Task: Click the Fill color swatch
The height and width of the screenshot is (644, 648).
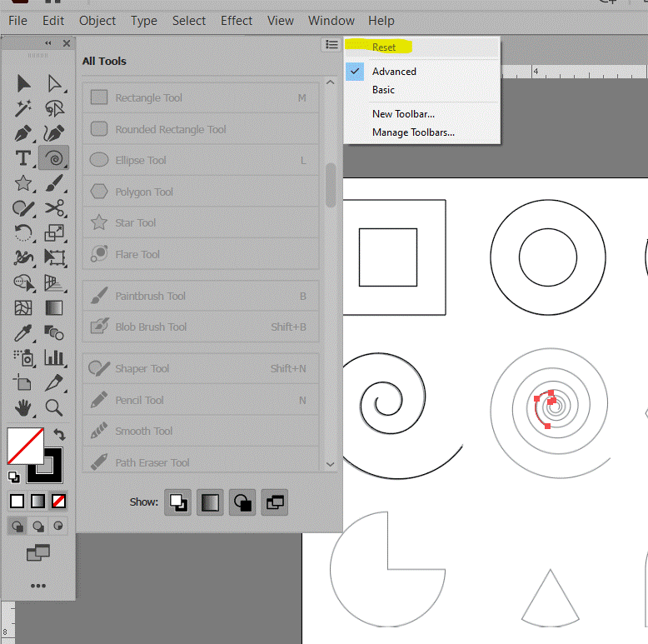Action: tap(25, 446)
